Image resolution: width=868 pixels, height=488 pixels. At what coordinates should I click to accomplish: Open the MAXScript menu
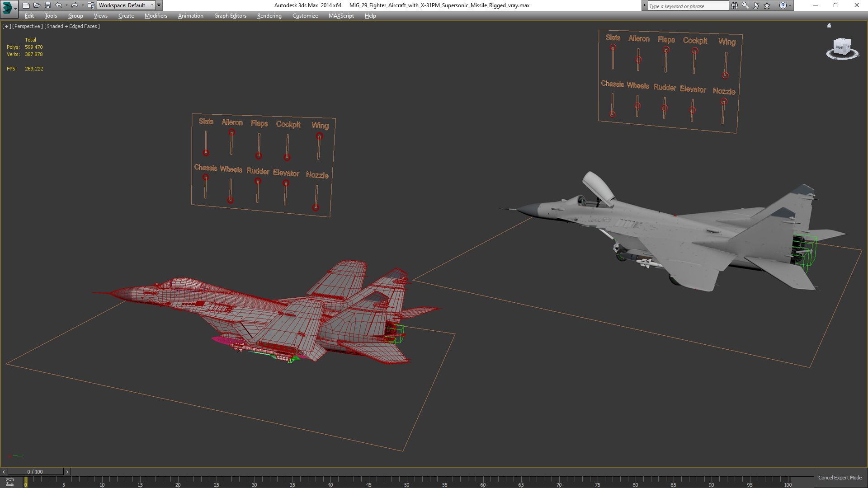coord(341,16)
